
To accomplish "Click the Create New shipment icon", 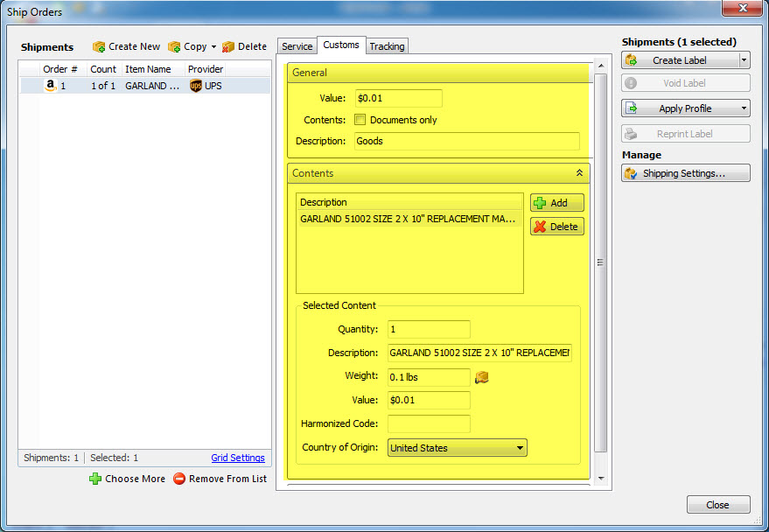I will (x=100, y=46).
